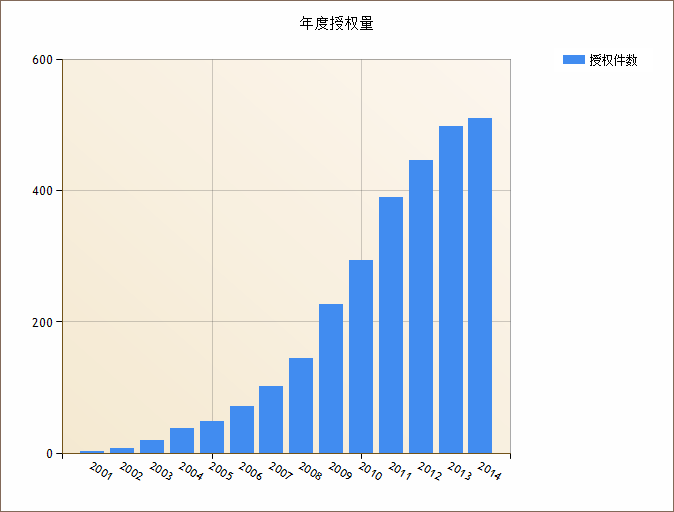Click the x-axis label 2014
Screen dimensions: 674x512
489,471
